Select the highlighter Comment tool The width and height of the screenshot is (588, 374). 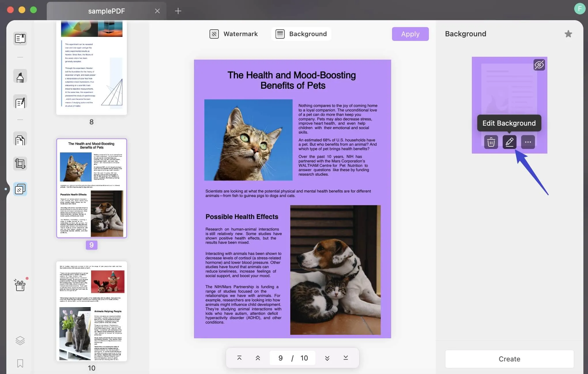(20, 77)
